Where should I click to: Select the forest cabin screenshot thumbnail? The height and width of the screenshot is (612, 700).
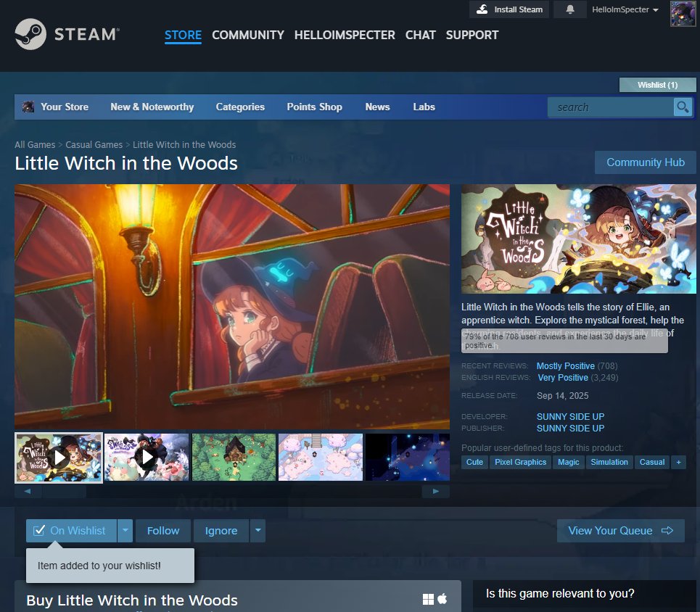pyautogui.click(x=234, y=458)
